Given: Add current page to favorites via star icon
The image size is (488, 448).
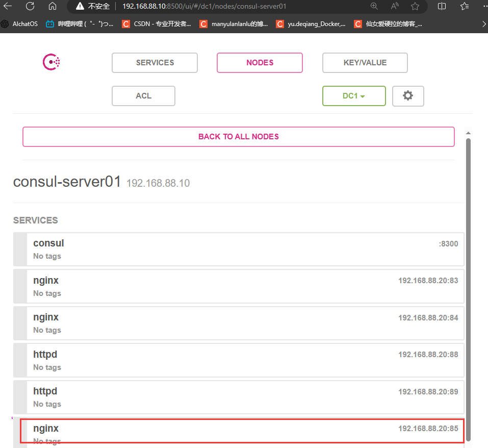Looking at the screenshot, I should coord(415,7).
